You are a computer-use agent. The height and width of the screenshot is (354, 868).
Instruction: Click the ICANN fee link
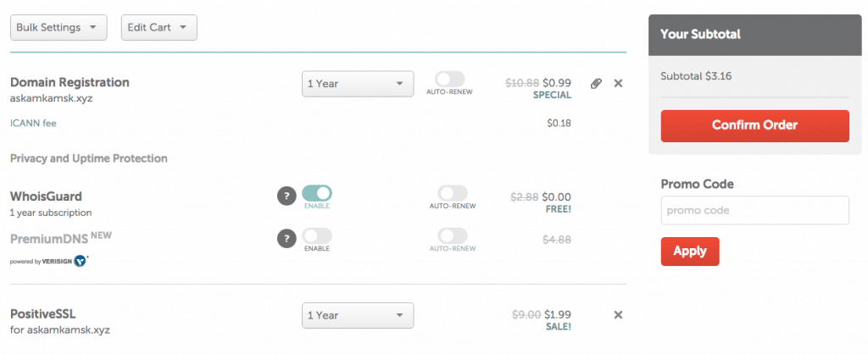pyautogui.click(x=33, y=124)
